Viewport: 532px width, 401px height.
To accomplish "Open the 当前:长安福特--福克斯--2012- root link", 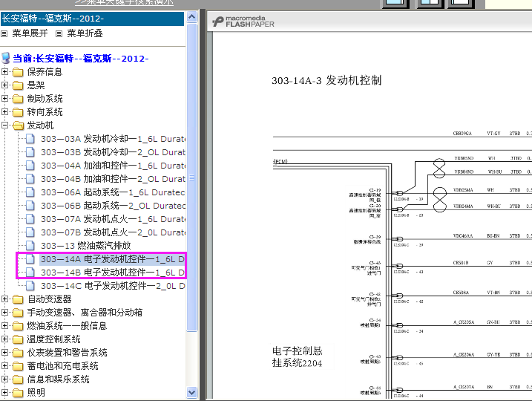I will pos(80,59).
